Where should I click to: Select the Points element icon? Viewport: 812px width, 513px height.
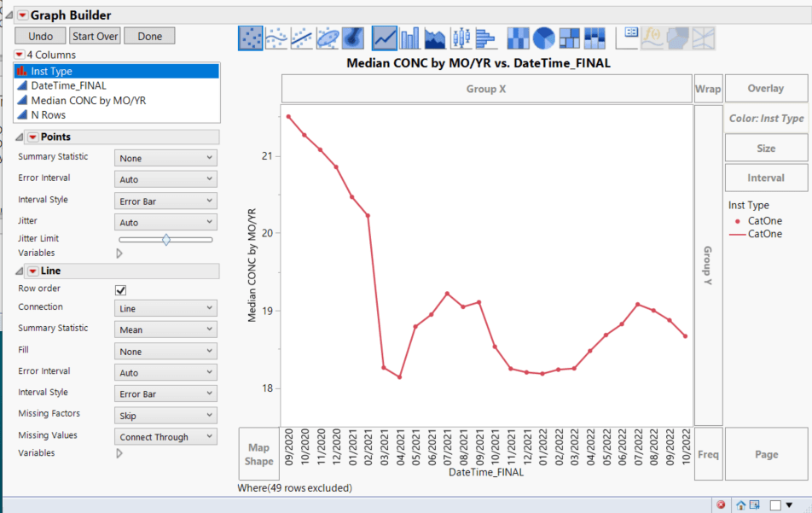[251, 38]
